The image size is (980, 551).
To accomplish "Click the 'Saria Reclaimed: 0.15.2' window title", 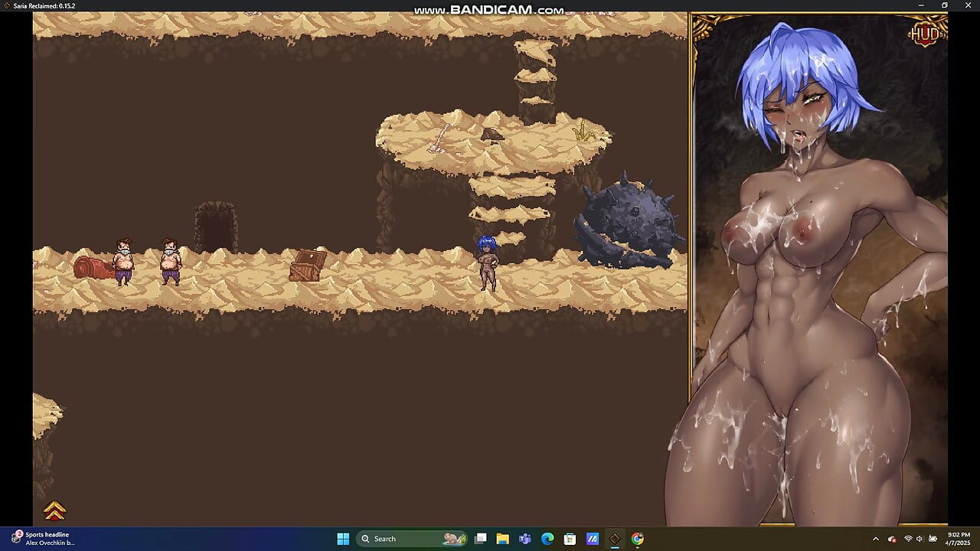I will click(44, 5).
